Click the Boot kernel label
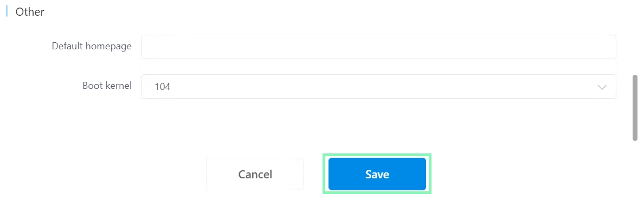Screen dimensions: 644x206 107,86
